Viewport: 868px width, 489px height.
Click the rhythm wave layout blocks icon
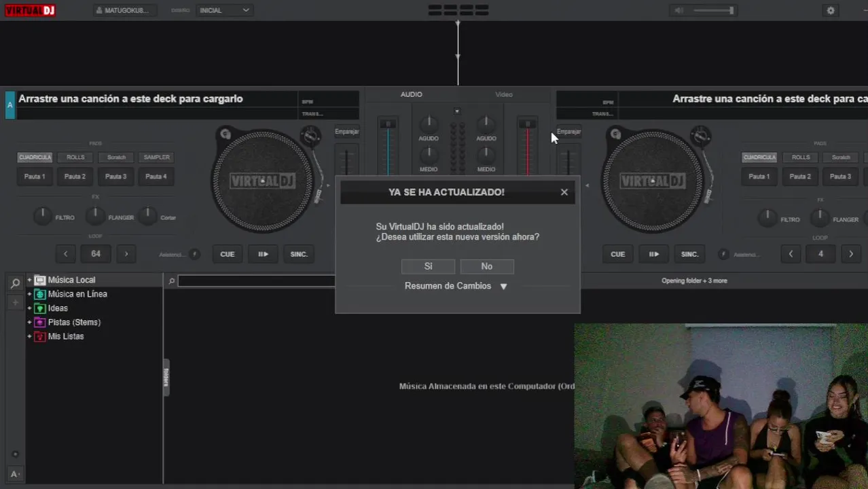point(458,10)
